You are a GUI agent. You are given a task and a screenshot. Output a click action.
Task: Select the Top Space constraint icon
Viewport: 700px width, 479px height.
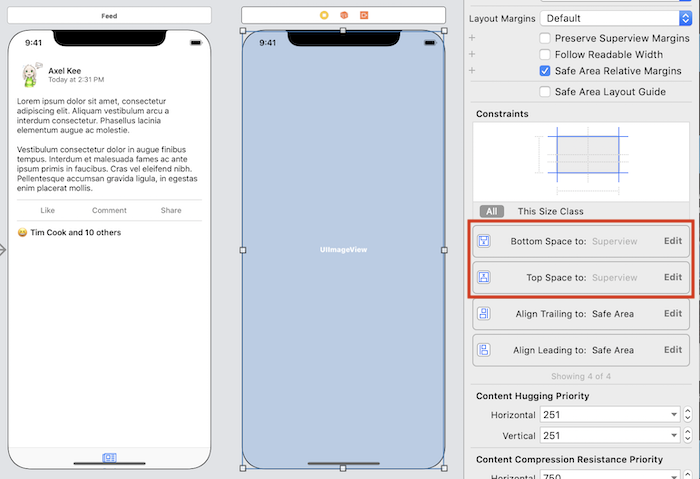pyautogui.click(x=484, y=277)
